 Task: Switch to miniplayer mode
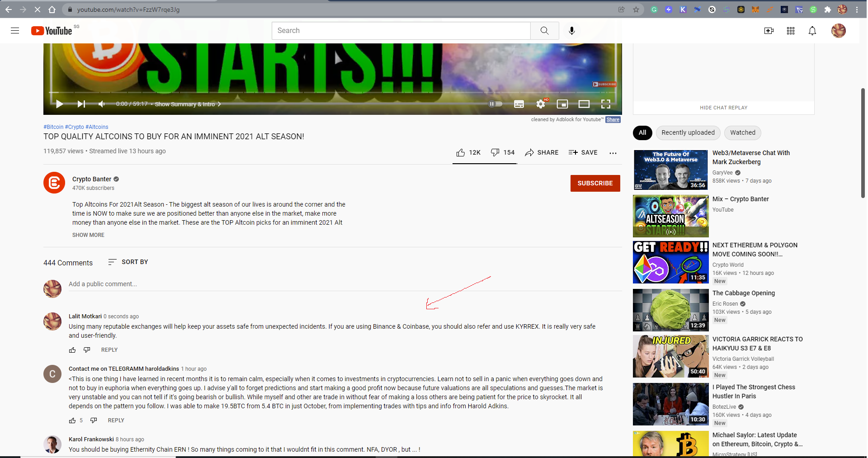pyautogui.click(x=562, y=104)
